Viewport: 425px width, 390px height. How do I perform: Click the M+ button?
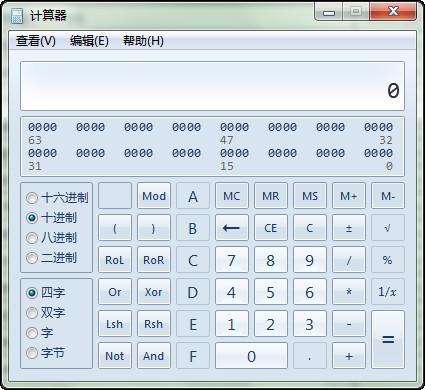(349, 196)
